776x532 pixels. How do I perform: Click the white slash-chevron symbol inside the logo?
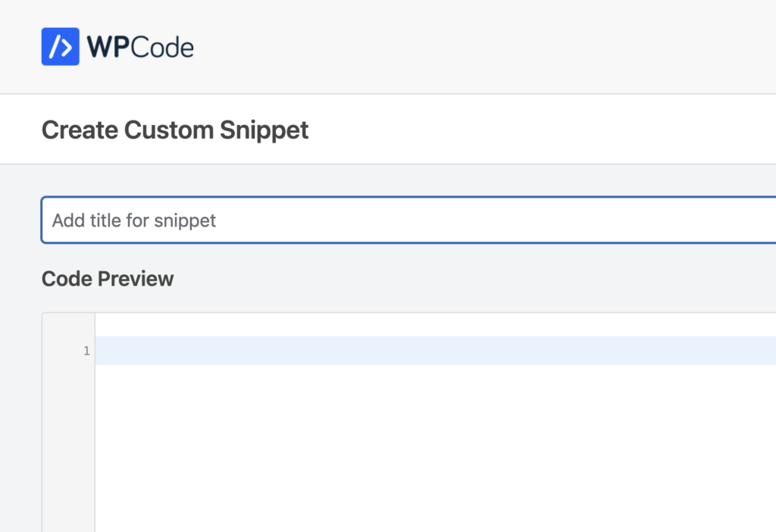(61, 46)
